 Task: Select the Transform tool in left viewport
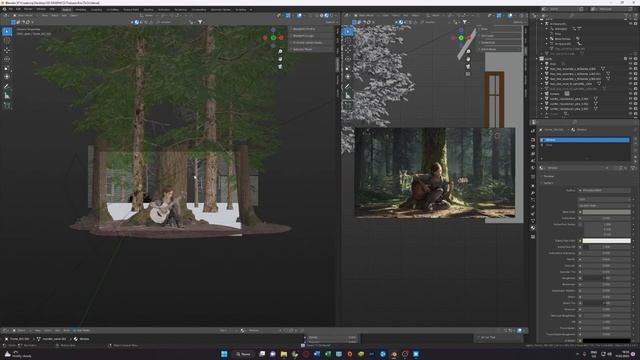[7, 77]
